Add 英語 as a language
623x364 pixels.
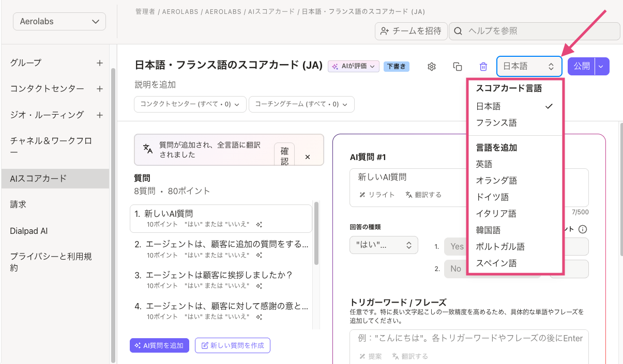pyautogui.click(x=514, y=164)
